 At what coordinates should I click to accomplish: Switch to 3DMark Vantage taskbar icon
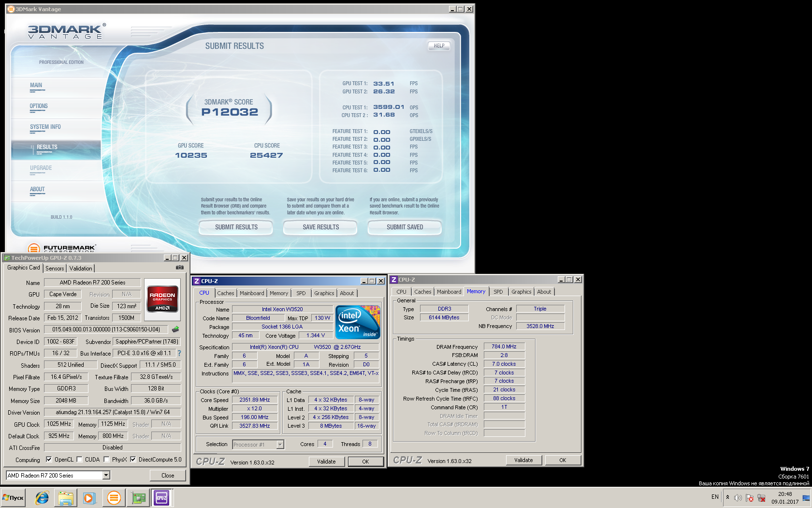[x=114, y=497]
